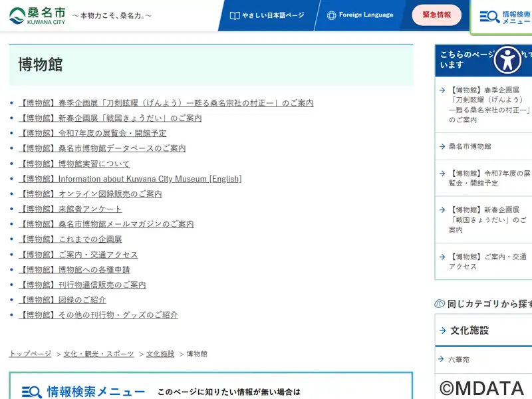The width and height of the screenshot is (532, 399).
Task: Click the 情報検索メニュー search icon in header
Action: pyautogui.click(x=489, y=17)
